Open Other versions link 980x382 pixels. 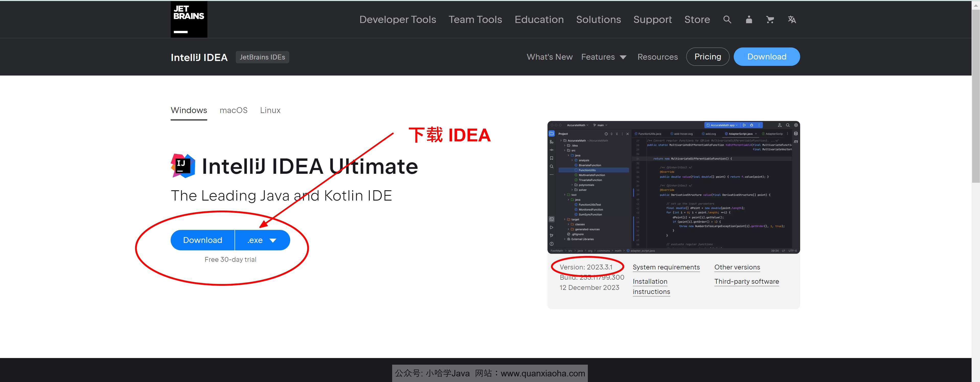tap(737, 267)
